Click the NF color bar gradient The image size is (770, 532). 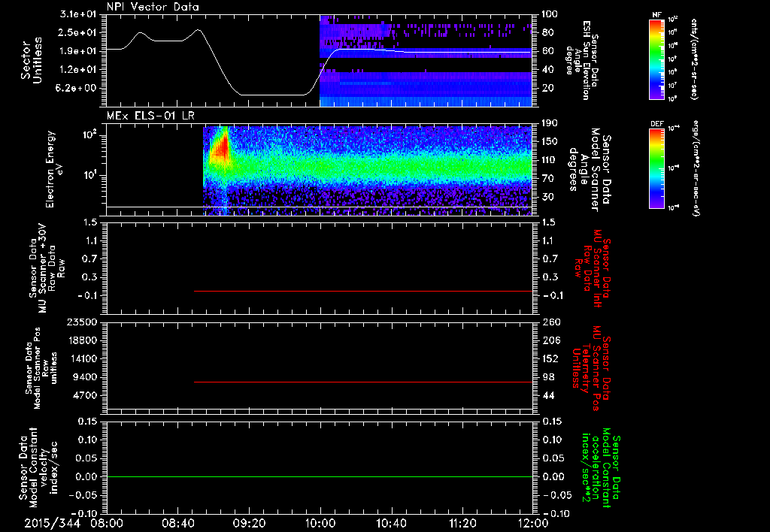click(x=657, y=59)
